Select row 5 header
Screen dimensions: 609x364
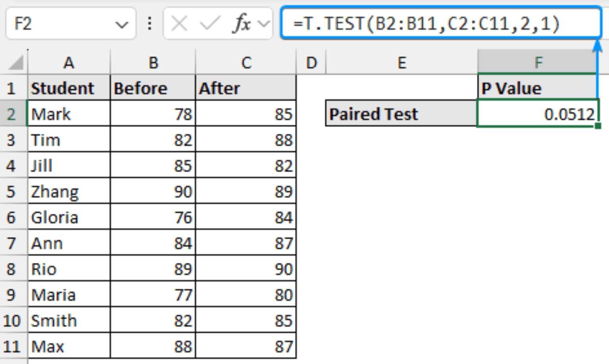[x=11, y=192]
